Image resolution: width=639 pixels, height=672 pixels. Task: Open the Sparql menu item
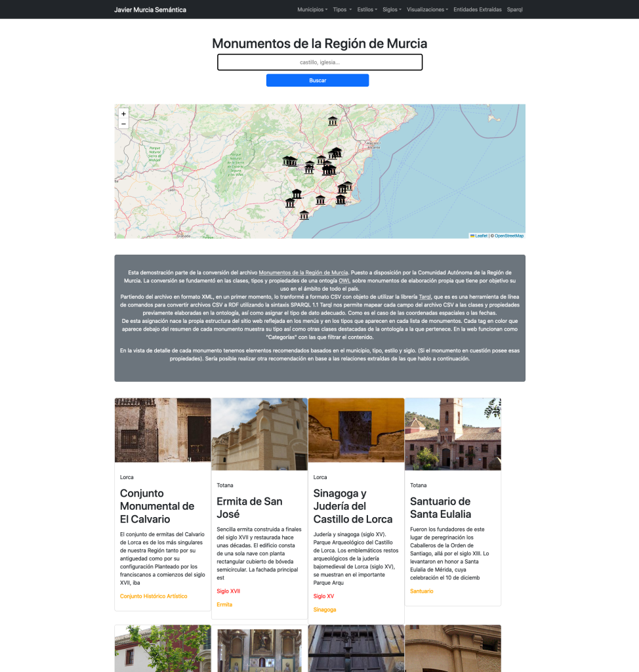click(x=515, y=10)
